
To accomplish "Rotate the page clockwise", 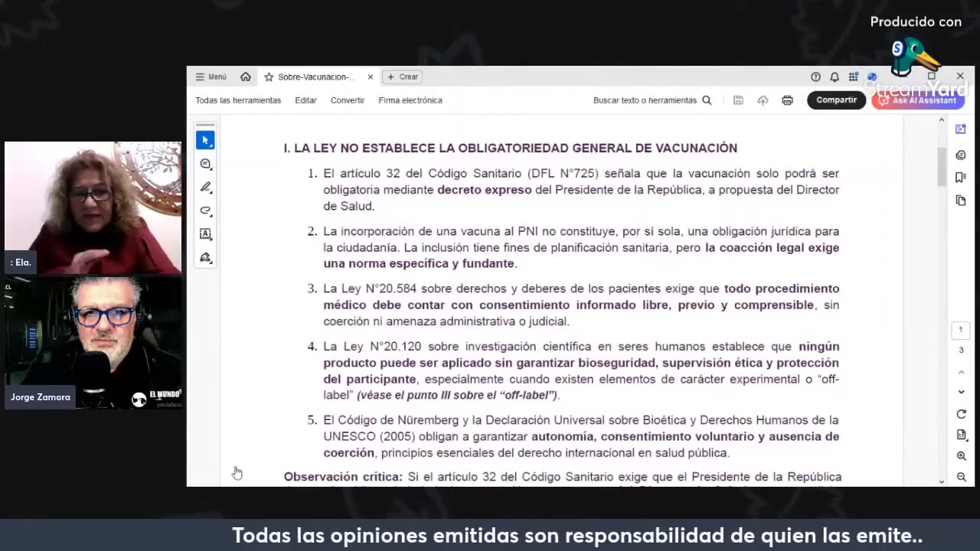I will [x=962, y=414].
